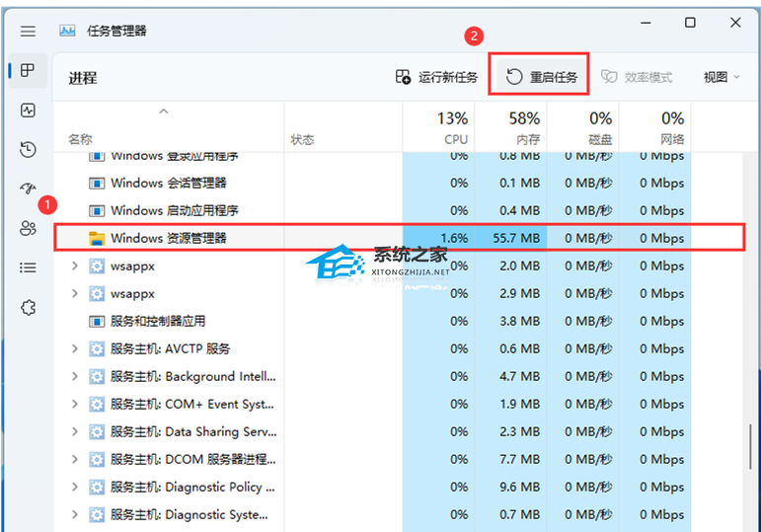Expand 服务主机: COM+ Event Syst... row
This screenshot has height=532, width=761.
coord(75,404)
